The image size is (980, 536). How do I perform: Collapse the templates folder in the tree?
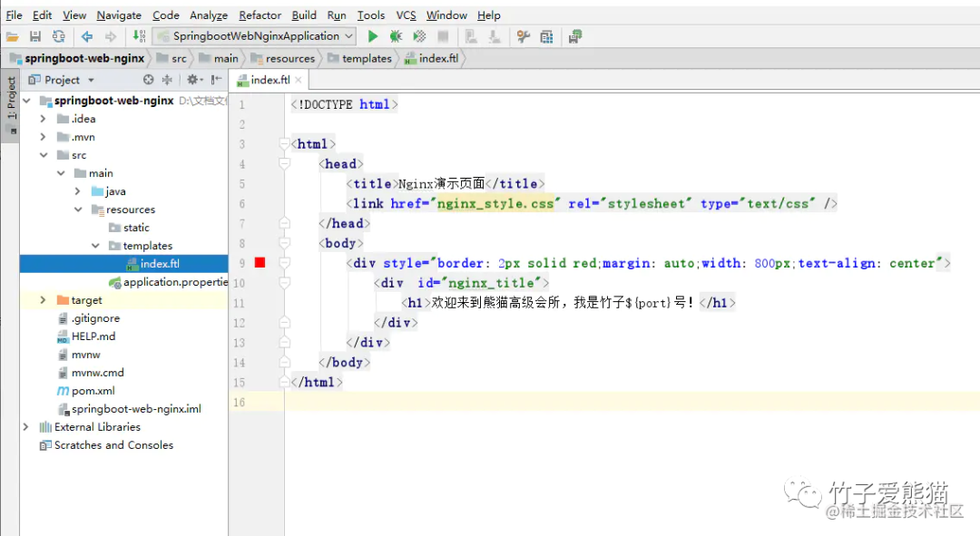[96, 245]
